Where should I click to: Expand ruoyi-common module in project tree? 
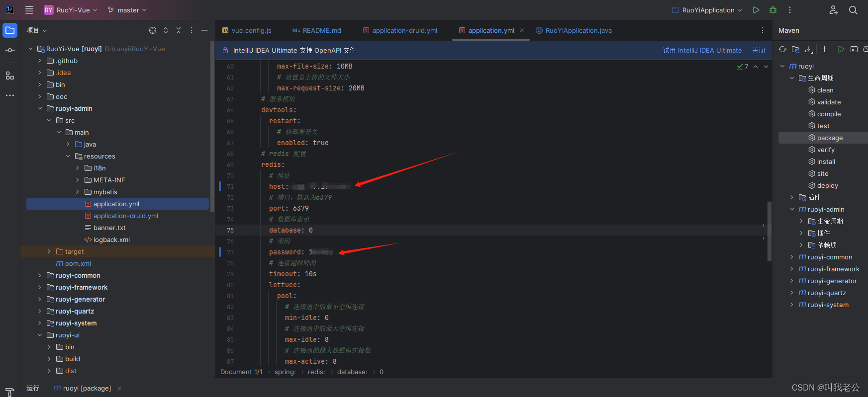(40, 275)
